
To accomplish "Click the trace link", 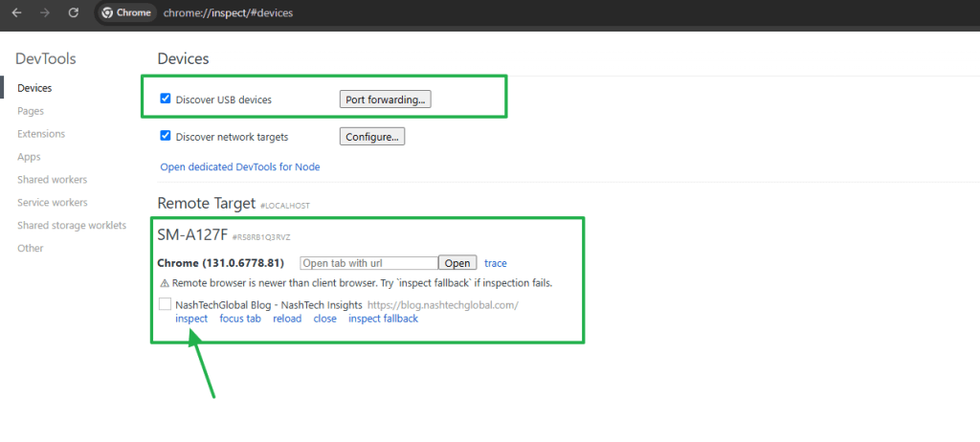I will (x=496, y=263).
